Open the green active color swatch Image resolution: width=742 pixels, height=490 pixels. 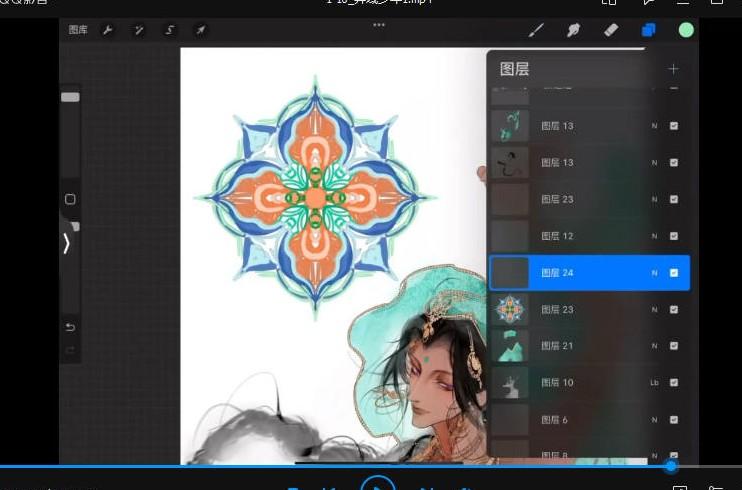coord(686,30)
